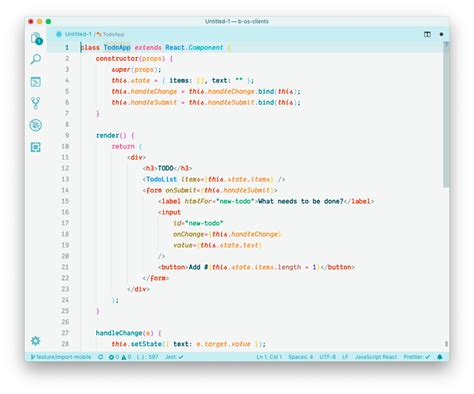Open the Explorer view in activity bar
The image size is (474, 394).
tap(36, 38)
